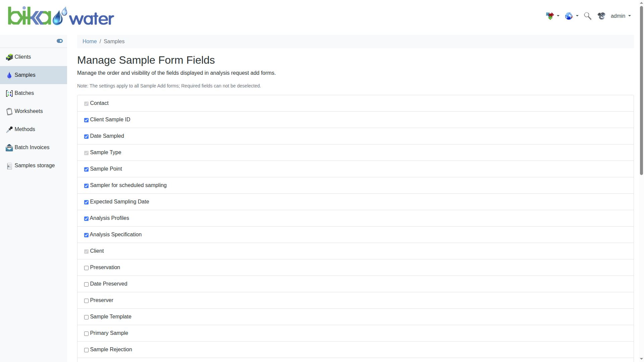Go to Methods in the sidebar
Viewport: 644px width, 362px height.
(x=24, y=129)
